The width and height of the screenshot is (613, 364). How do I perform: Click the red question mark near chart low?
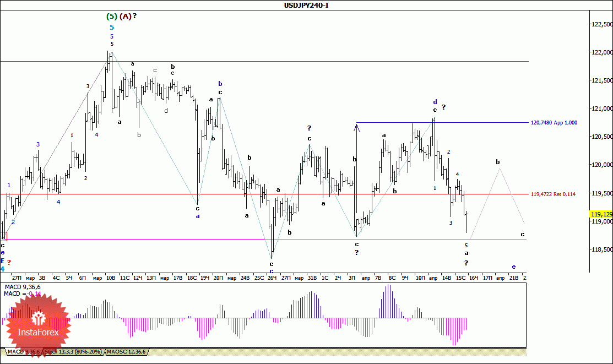pos(9,262)
